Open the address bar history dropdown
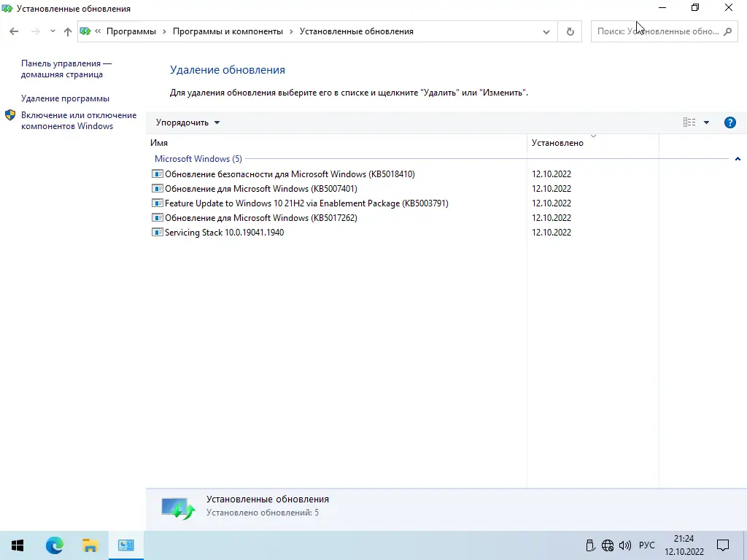This screenshot has width=747, height=560. [546, 32]
